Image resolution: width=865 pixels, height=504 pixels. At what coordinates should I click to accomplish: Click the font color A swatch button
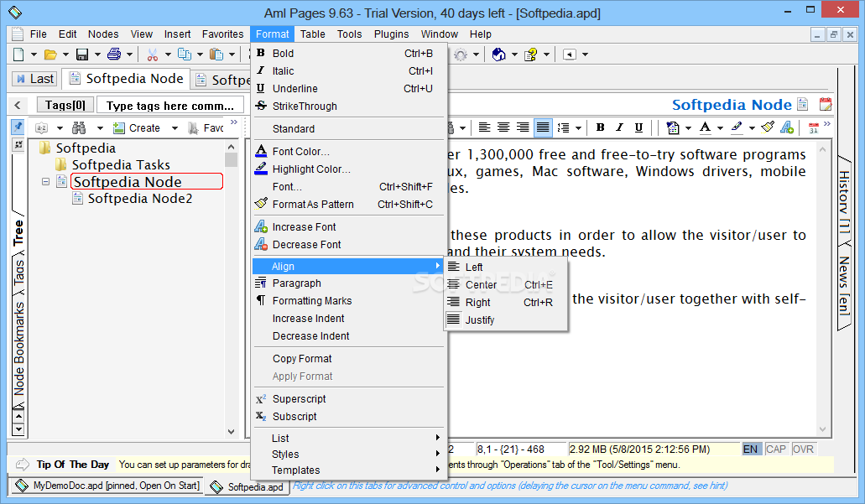(x=705, y=127)
